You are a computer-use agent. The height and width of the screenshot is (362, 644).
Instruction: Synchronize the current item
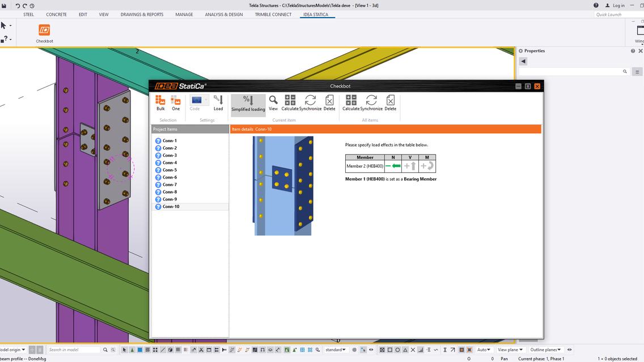tap(310, 103)
